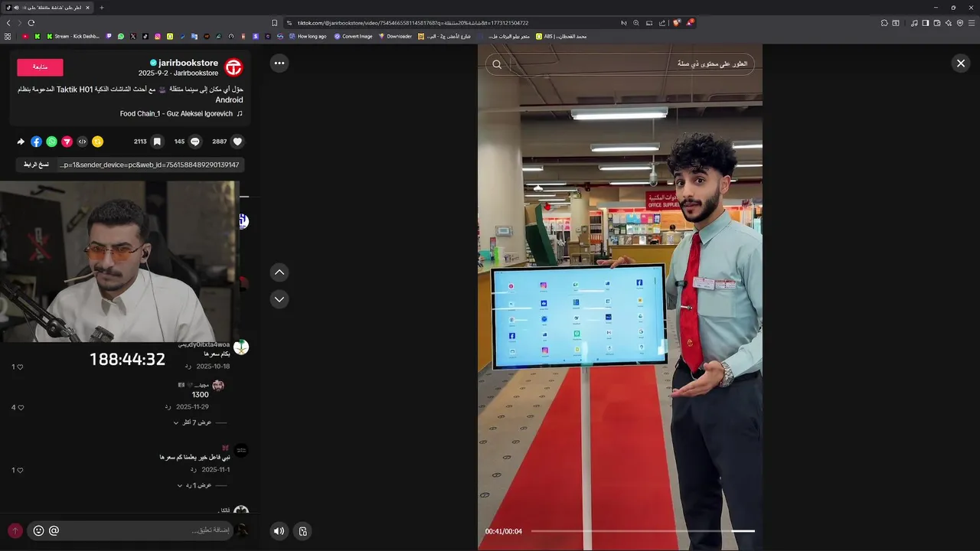Open the Downloader bookmark
The image size is (980, 551).
coord(395,36)
